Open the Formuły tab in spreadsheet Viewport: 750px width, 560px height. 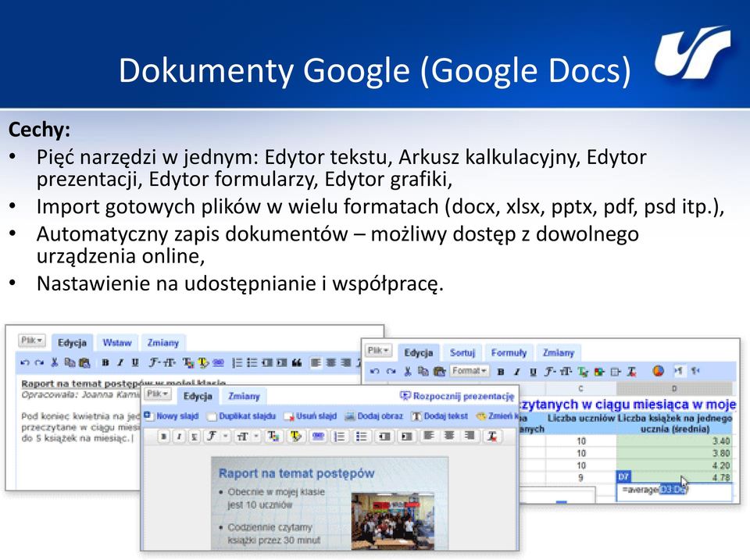[x=509, y=352]
